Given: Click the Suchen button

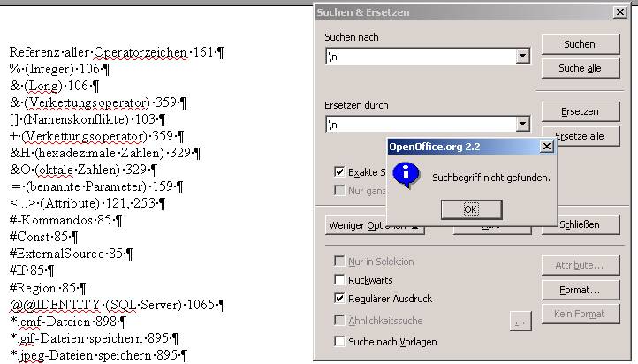Looking at the screenshot, I should (581, 44).
